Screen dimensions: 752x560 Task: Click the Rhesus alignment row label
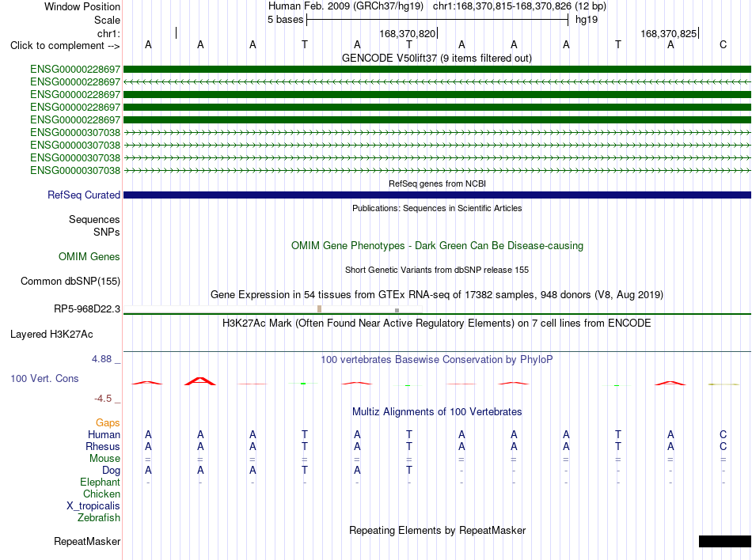tap(103, 446)
